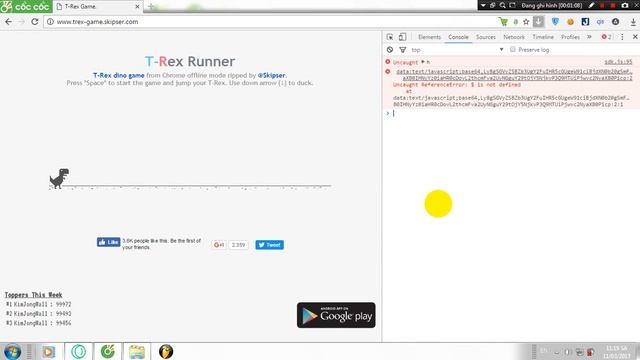Screen dimensions: 640x360
Task: Close the T-Rex Game tab
Action: [138, 7]
